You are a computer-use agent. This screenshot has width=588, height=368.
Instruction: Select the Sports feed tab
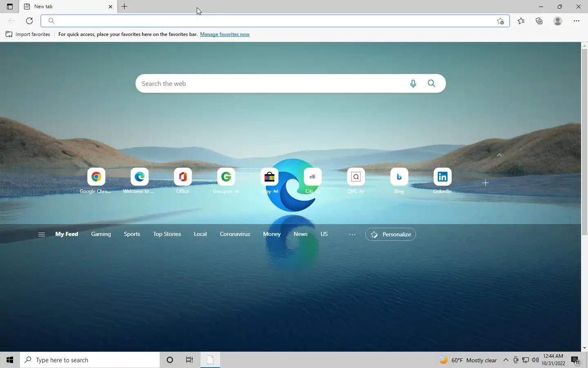tap(132, 234)
